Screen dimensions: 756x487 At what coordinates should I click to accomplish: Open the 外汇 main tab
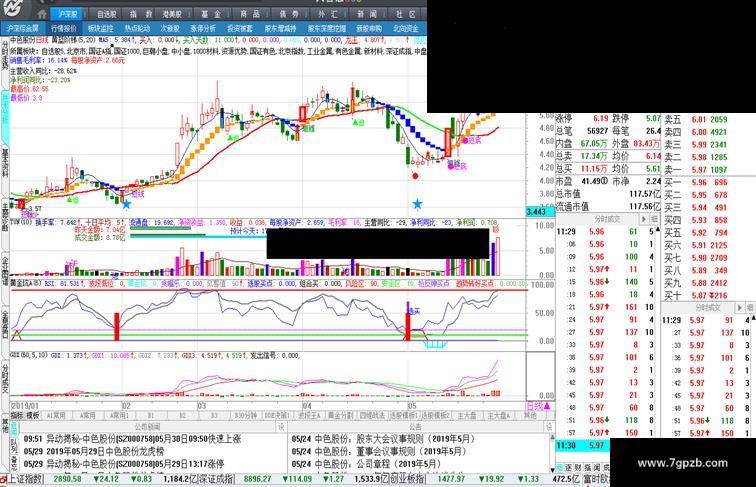tap(328, 14)
